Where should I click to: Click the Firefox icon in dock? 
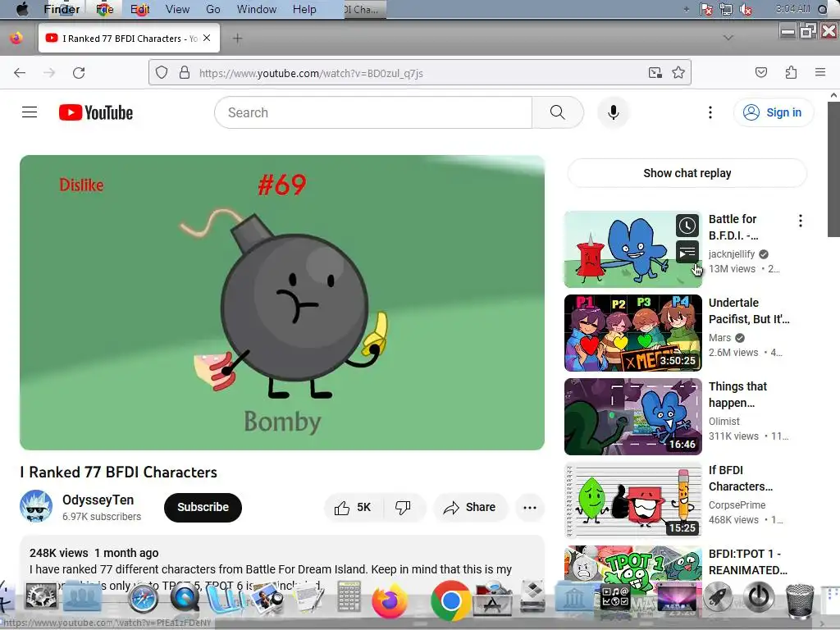(390, 600)
